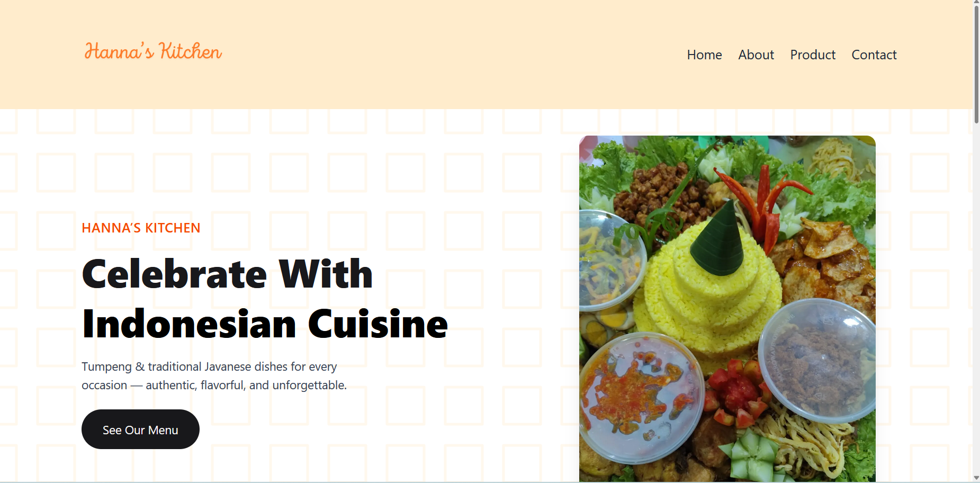This screenshot has width=980, height=483.
Task: Click the sambal container in the photo
Action: pos(642,396)
